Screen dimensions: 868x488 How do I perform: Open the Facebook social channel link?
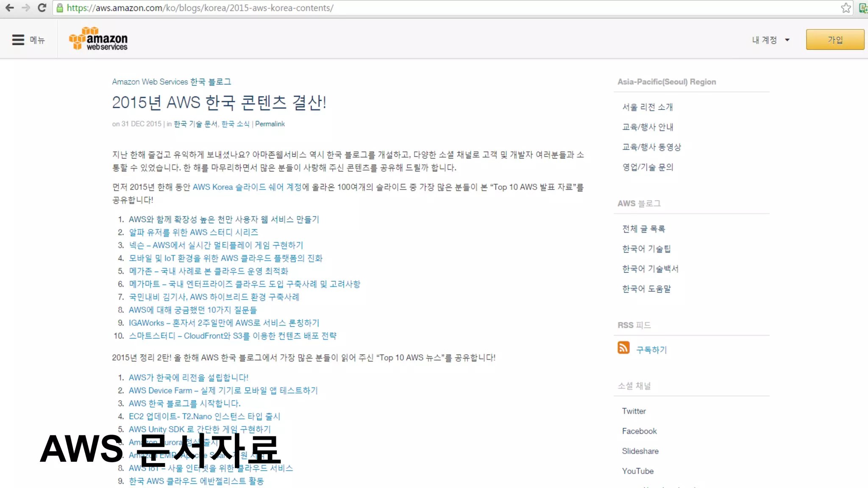point(640,431)
